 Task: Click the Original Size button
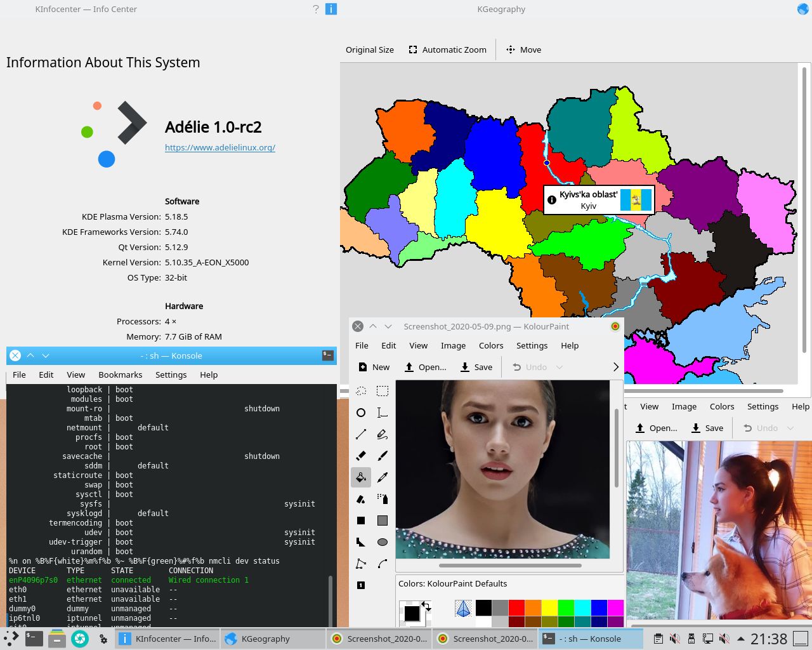point(369,50)
